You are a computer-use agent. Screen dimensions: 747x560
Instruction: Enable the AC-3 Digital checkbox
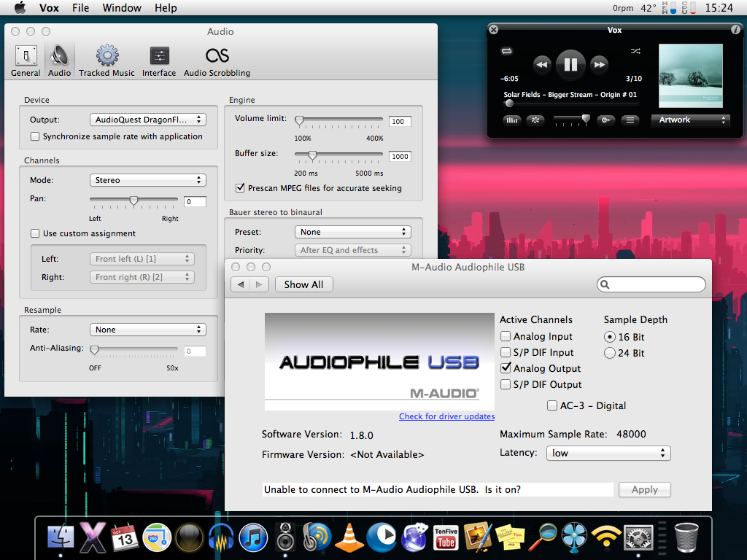(552, 405)
